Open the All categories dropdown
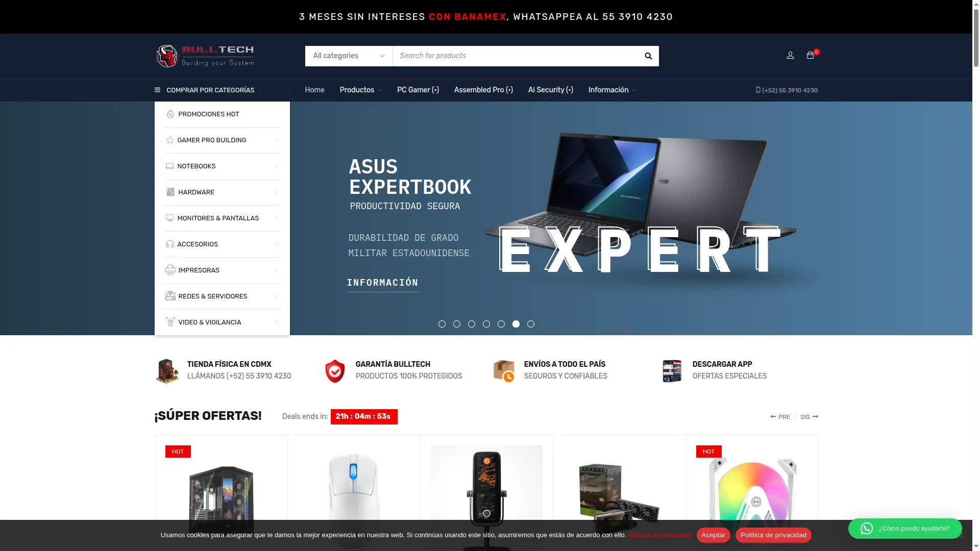 tap(349, 56)
